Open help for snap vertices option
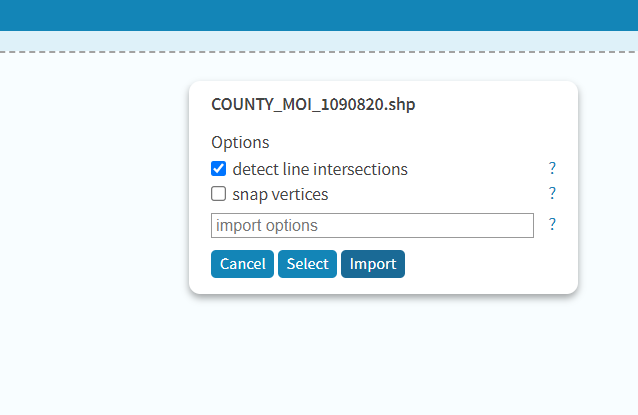638x415 pixels. (x=552, y=193)
